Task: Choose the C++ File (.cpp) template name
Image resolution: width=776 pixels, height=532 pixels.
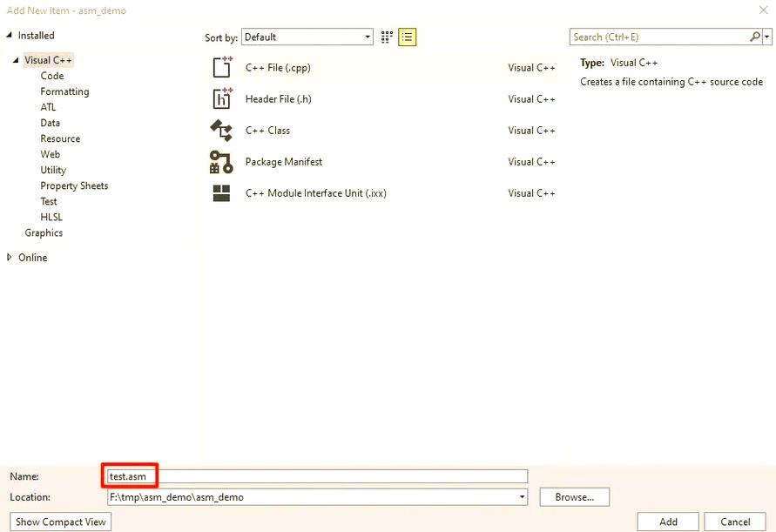Action: [x=278, y=68]
